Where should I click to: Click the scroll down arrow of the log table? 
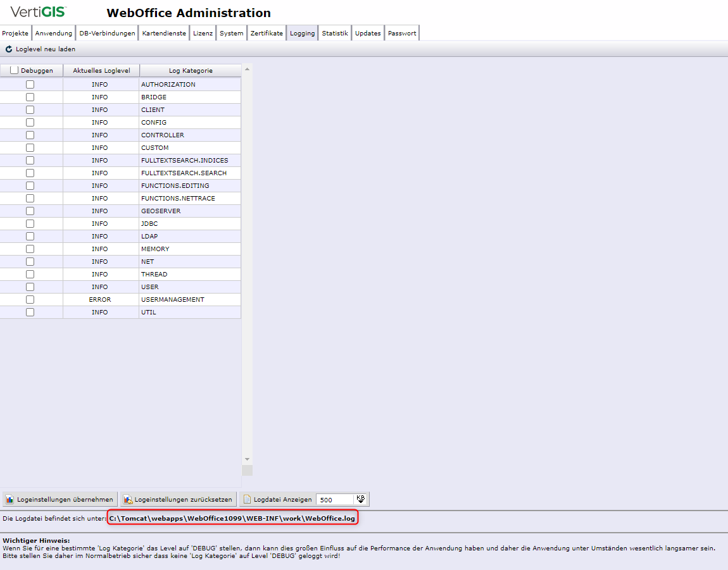(247, 459)
